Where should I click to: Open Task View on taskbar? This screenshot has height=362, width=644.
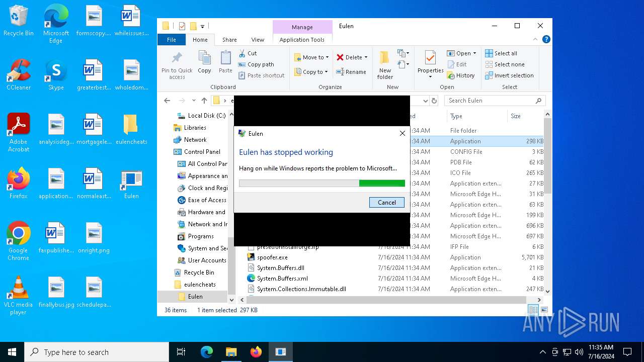181,352
